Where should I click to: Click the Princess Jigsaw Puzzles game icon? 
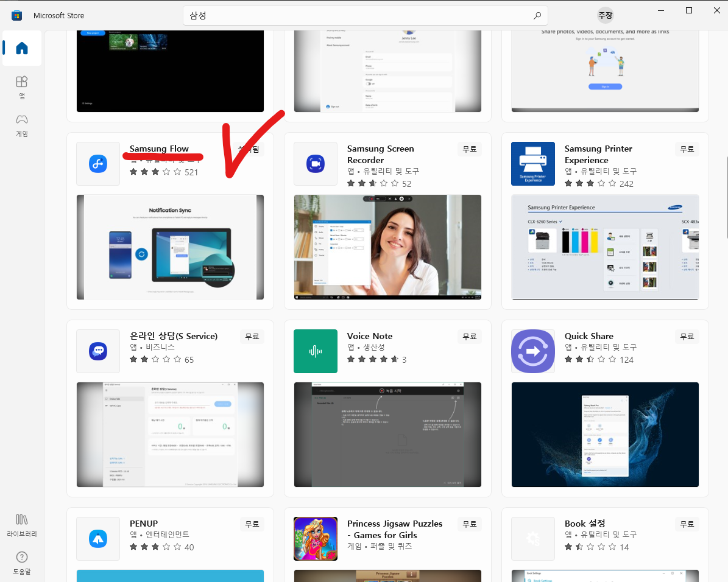315,539
